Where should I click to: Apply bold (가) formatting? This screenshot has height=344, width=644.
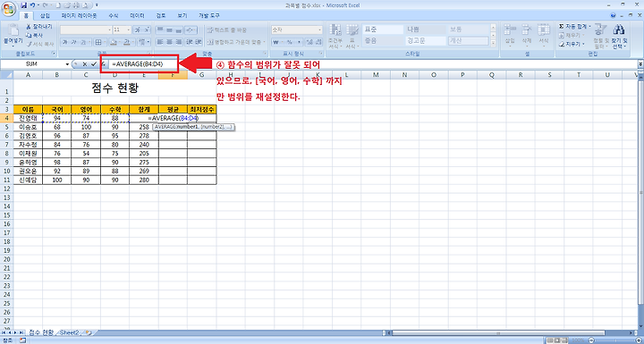[x=65, y=42]
